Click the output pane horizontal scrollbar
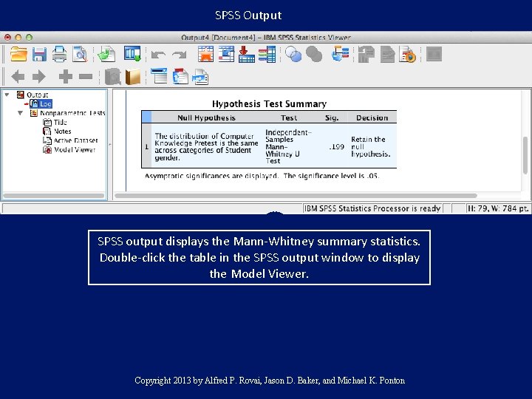This screenshot has width=532, height=399. coord(296,196)
